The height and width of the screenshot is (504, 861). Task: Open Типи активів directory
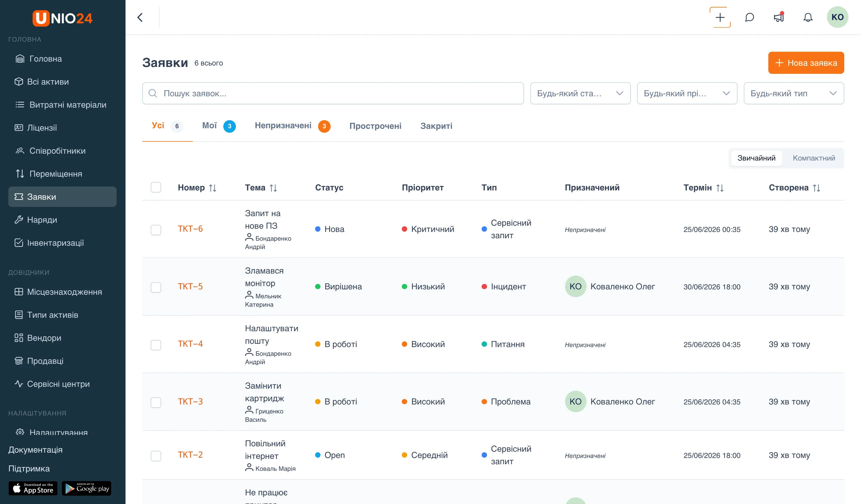62,315
